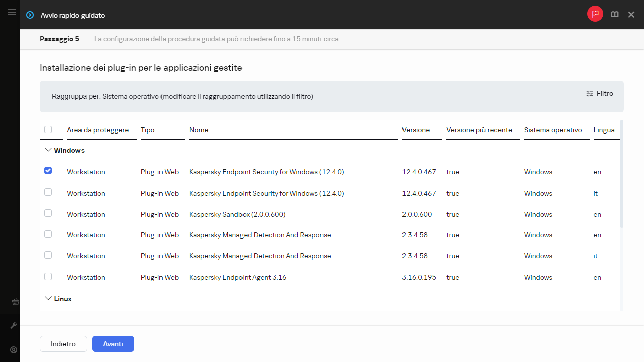Select the blue quick start wizard icon
Viewport: 644px width, 362px height.
click(x=30, y=15)
